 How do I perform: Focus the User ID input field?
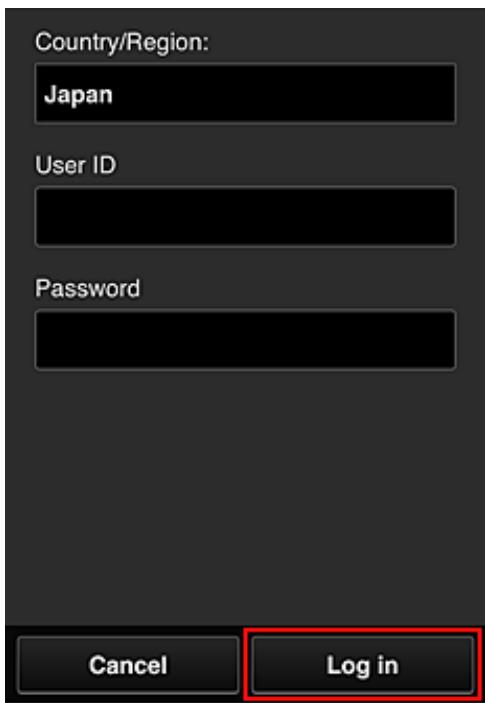(246, 217)
